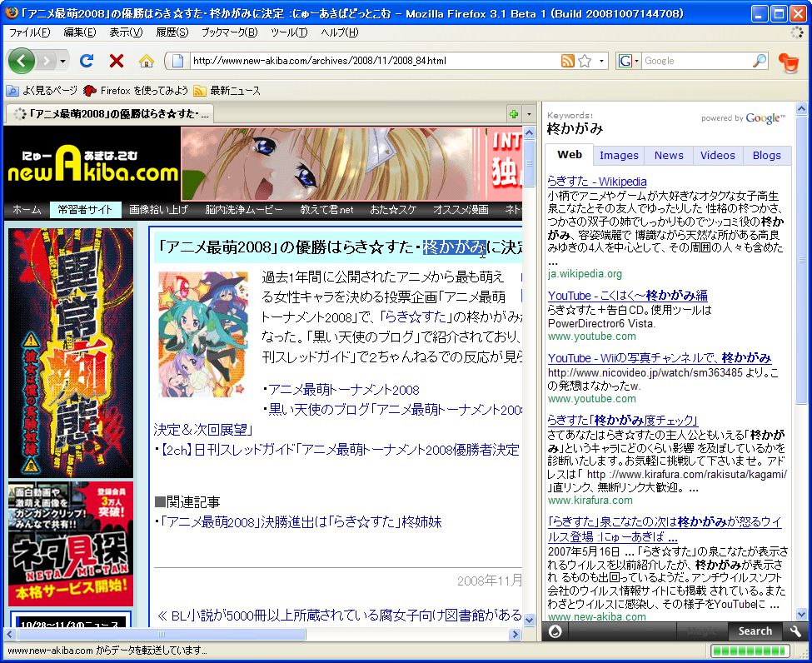Open the address bar URL dropdown arrow
Screen dimensions: 812x663
[601, 61]
